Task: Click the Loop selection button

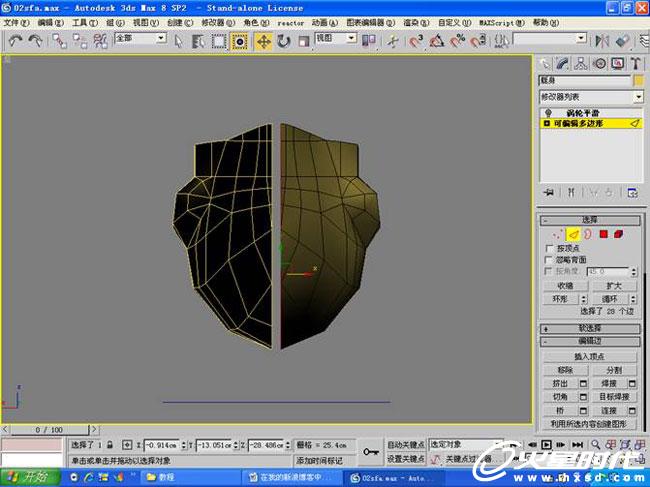Action: pos(610,299)
